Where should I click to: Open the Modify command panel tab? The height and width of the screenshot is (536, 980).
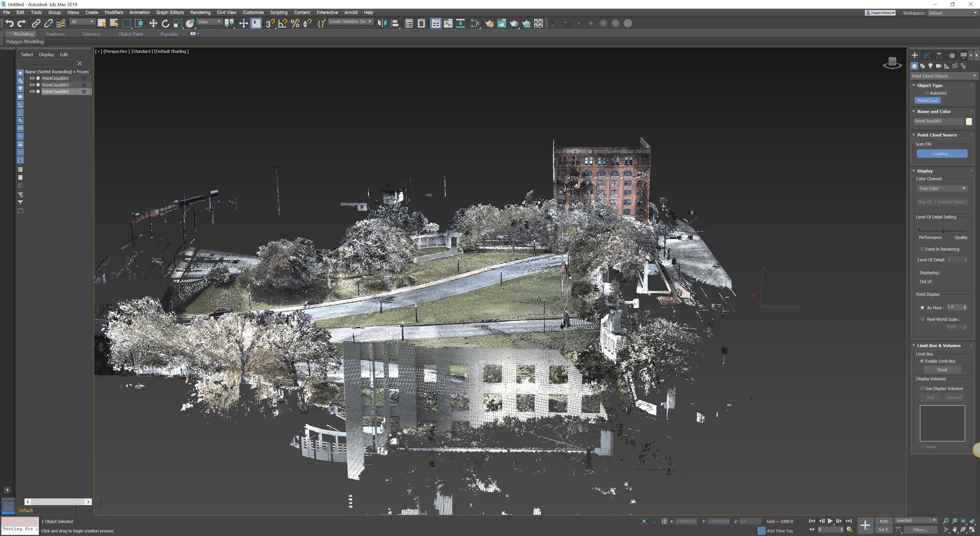click(x=927, y=56)
